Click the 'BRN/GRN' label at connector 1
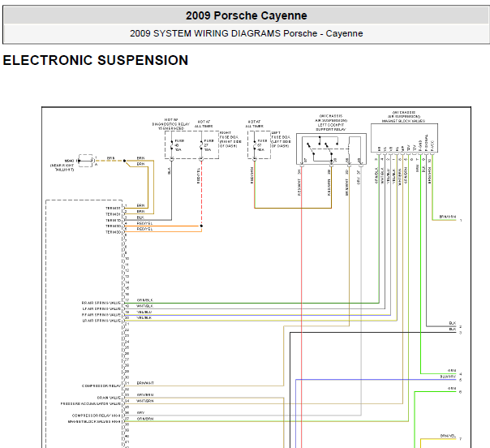 tap(448, 217)
